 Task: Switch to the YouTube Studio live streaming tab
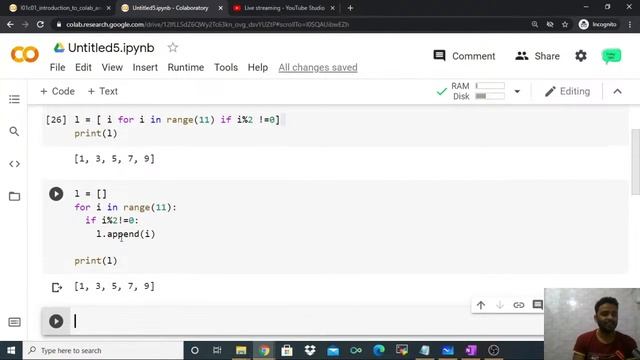284,8
